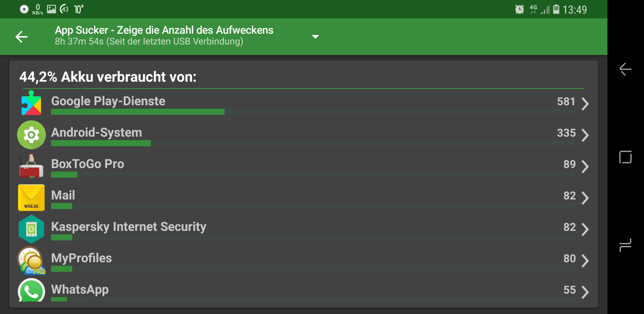Tap the system navigation back button
644x314 pixels.
click(x=625, y=69)
